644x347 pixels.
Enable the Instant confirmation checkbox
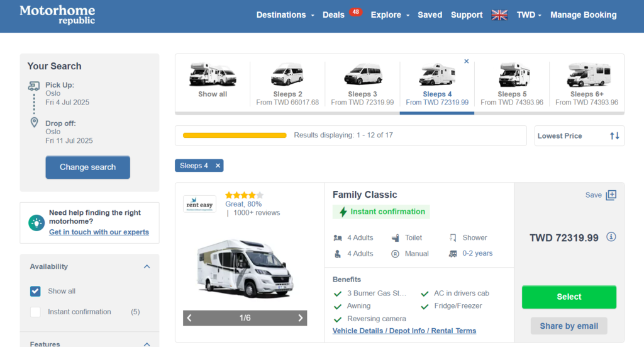pos(36,312)
